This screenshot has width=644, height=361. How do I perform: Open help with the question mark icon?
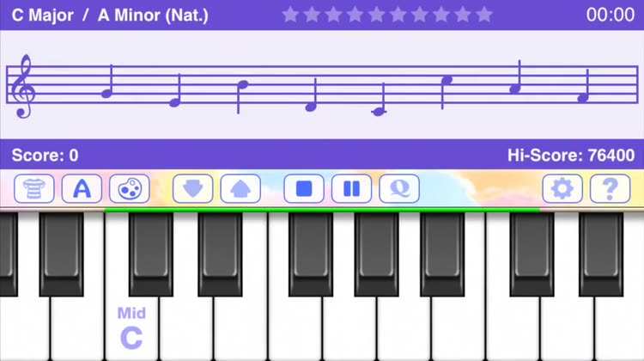610,189
